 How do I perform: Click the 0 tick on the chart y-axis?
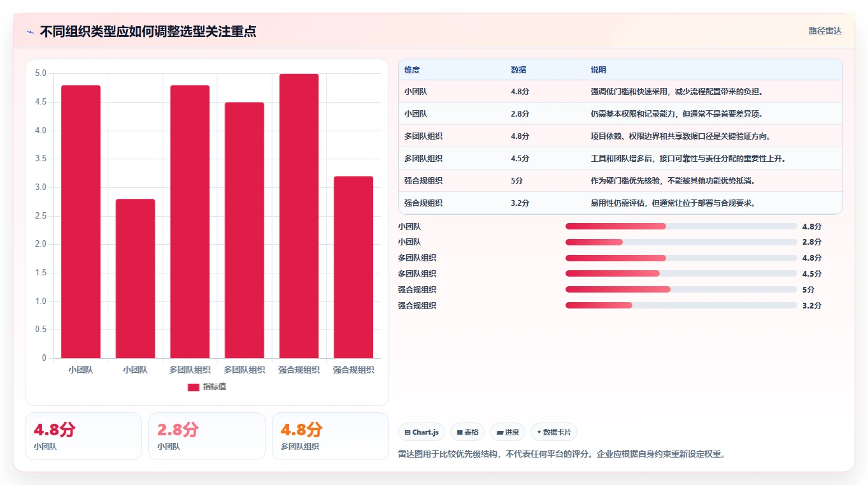(x=44, y=358)
